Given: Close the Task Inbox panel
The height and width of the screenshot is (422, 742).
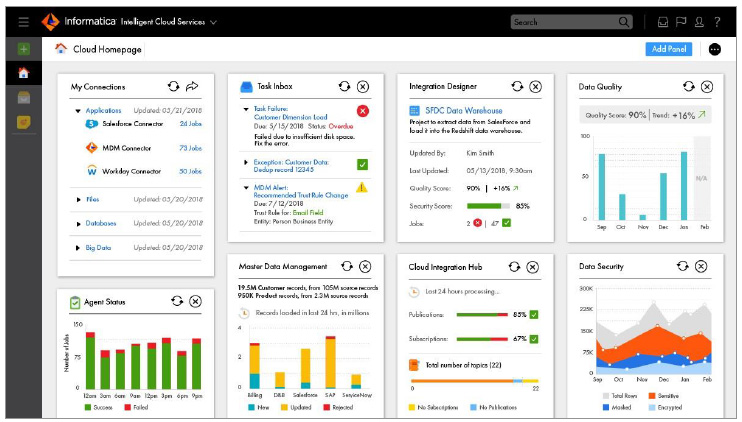Looking at the screenshot, I should 362,87.
